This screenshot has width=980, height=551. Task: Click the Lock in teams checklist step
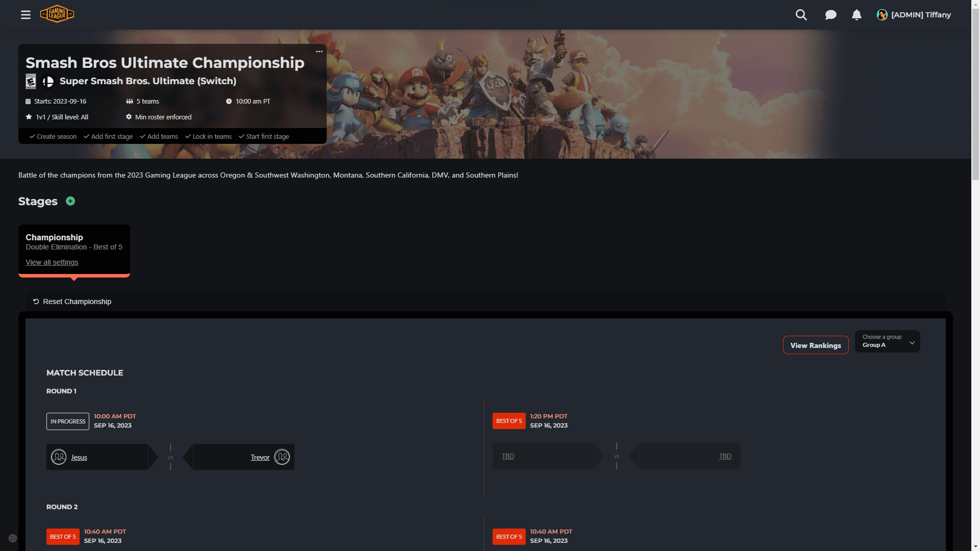tap(208, 136)
